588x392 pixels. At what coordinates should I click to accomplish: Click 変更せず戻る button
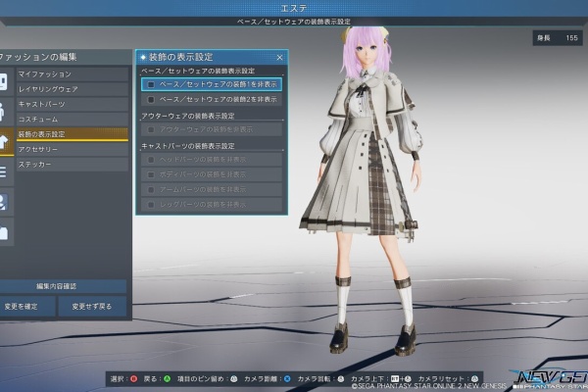(92, 307)
